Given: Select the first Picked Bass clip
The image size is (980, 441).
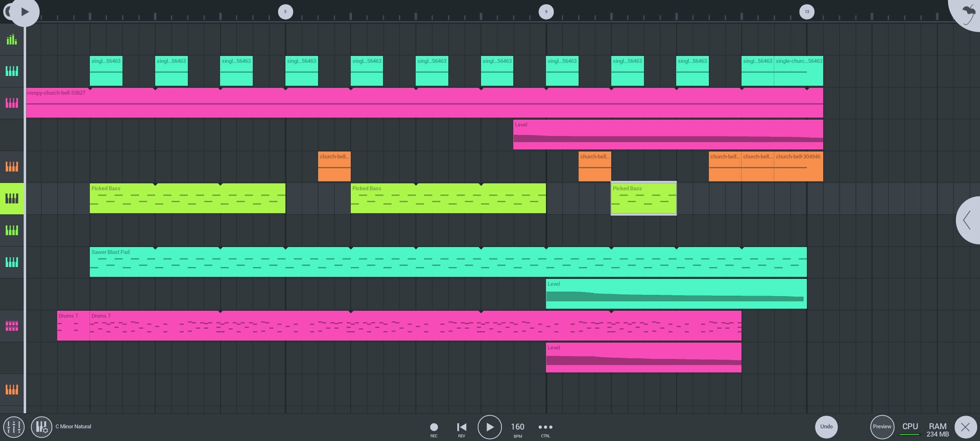Looking at the screenshot, I should point(187,198).
